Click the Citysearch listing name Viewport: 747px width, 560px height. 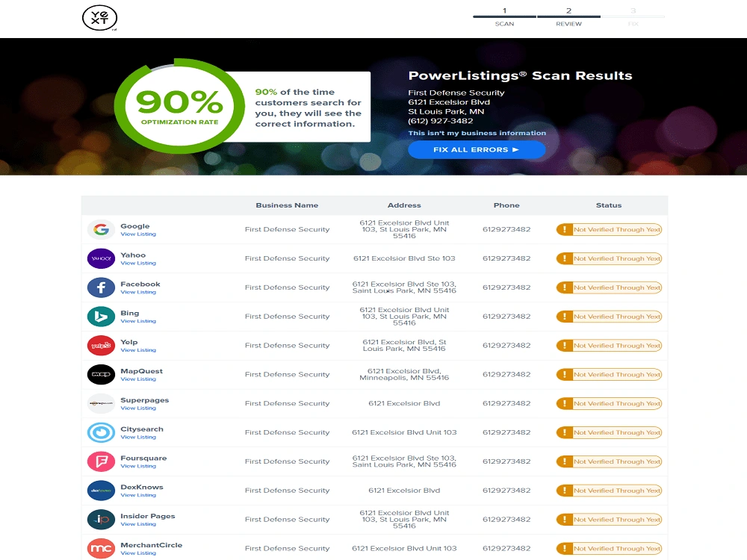click(141, 429)
